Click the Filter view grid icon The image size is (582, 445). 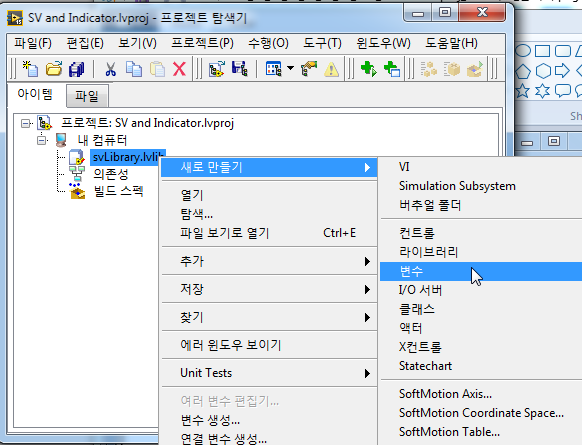[x=274, y=69]
